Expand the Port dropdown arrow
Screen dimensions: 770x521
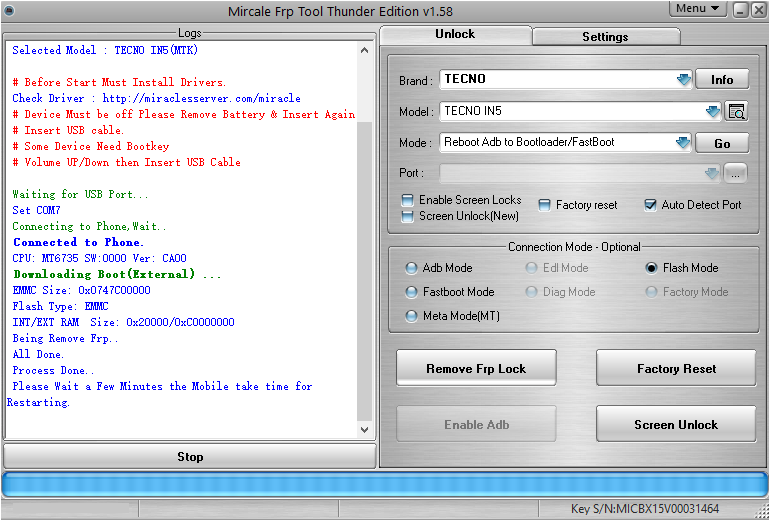[x=712, y=173]
